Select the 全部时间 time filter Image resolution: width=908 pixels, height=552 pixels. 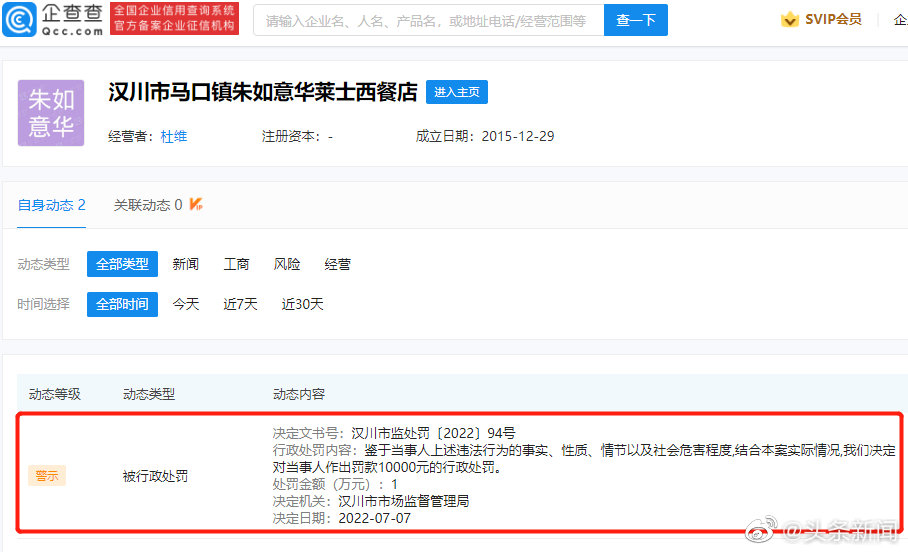[122, 304]
